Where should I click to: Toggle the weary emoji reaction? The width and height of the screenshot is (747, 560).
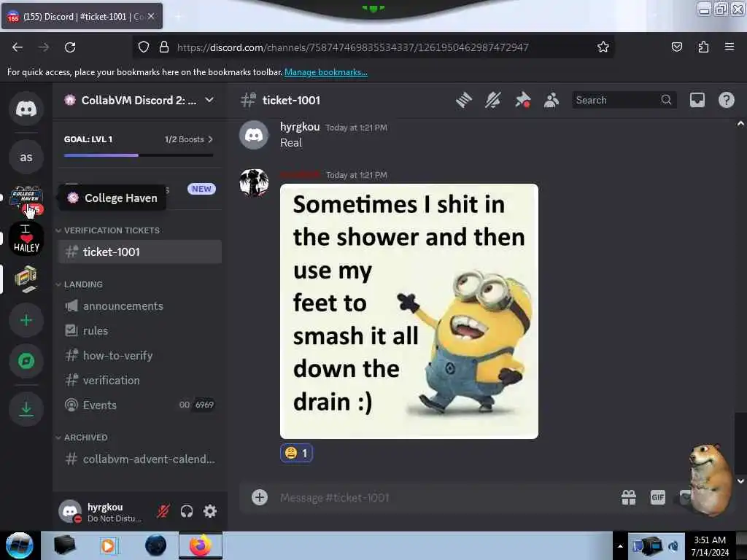coord(296,453)
